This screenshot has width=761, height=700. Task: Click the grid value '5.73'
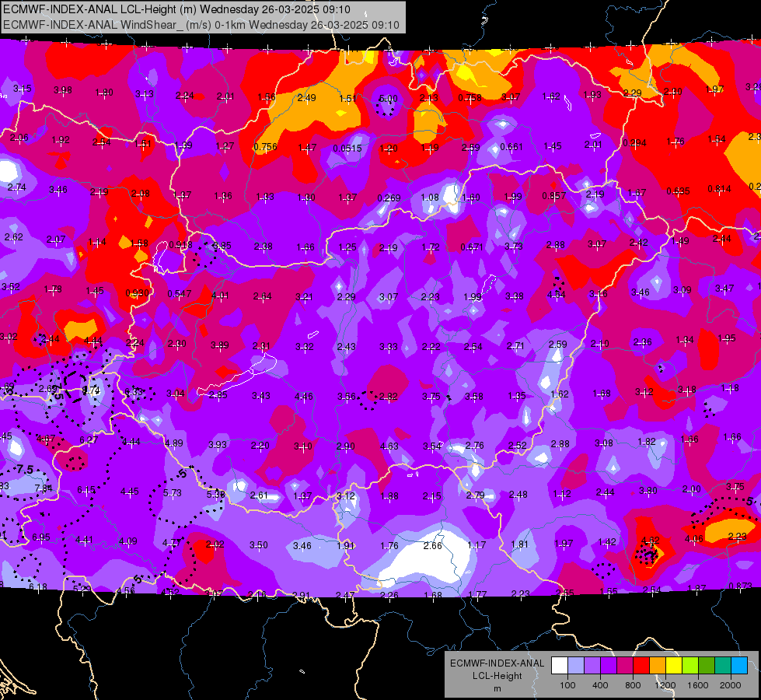tap(173, 492)
